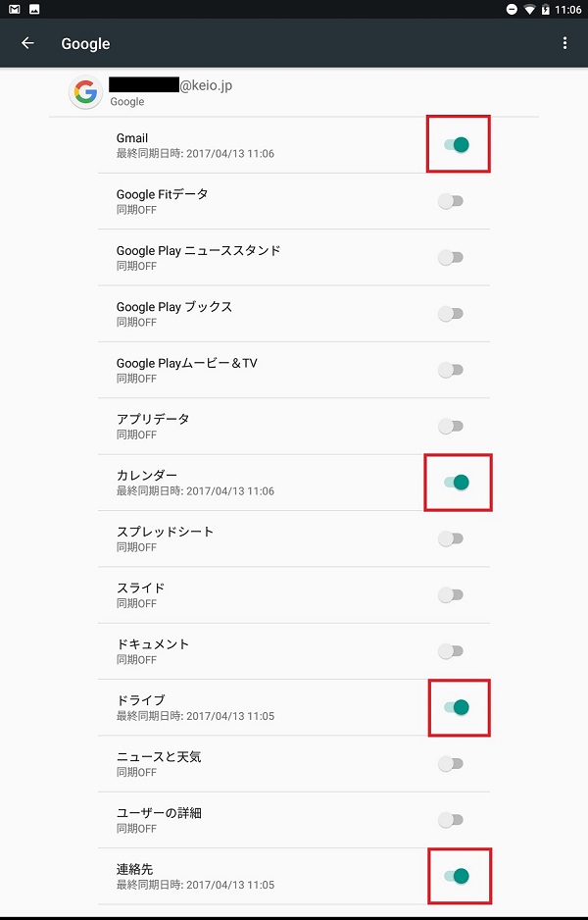The image size is (588, 920).
Task: Select the ユーザーの詳細 sync row
Action: (x=294, y=820)
